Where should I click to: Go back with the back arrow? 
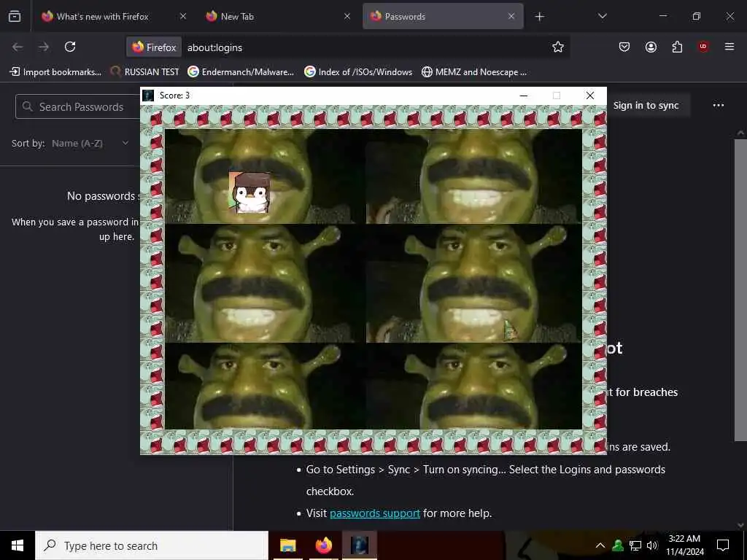pos(18,47)
